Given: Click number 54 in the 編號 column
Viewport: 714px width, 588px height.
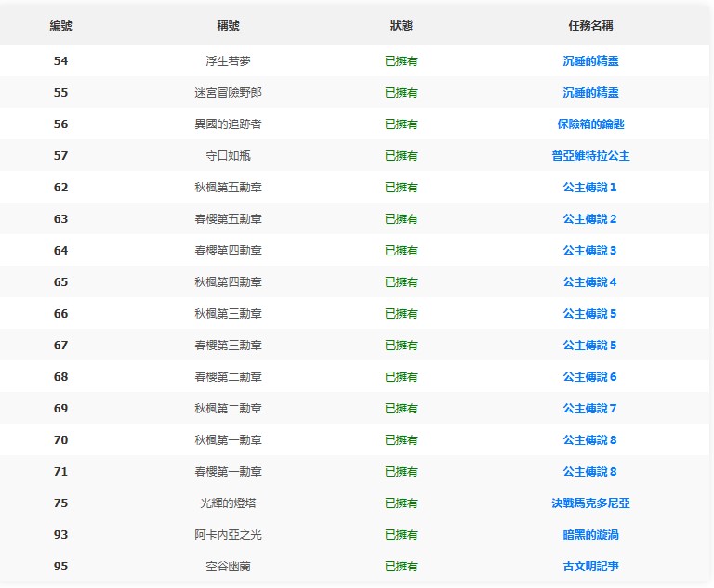Looking at the screenshot, I should [61, 61].
